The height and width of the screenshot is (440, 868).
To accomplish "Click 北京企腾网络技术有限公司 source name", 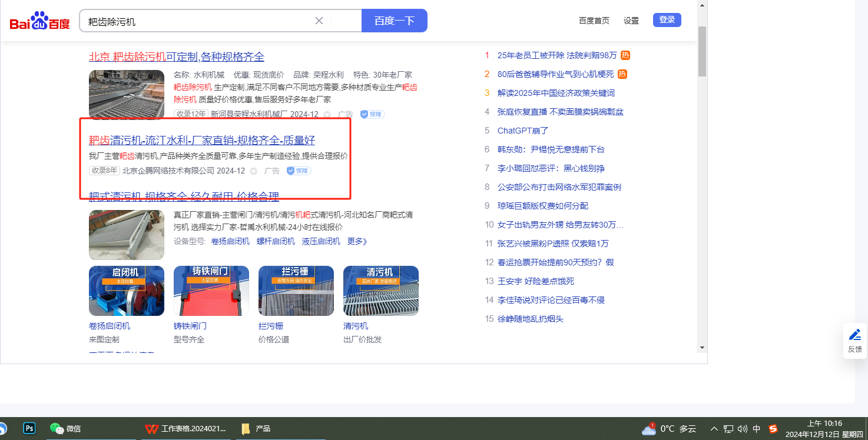I will click(168, 171).
